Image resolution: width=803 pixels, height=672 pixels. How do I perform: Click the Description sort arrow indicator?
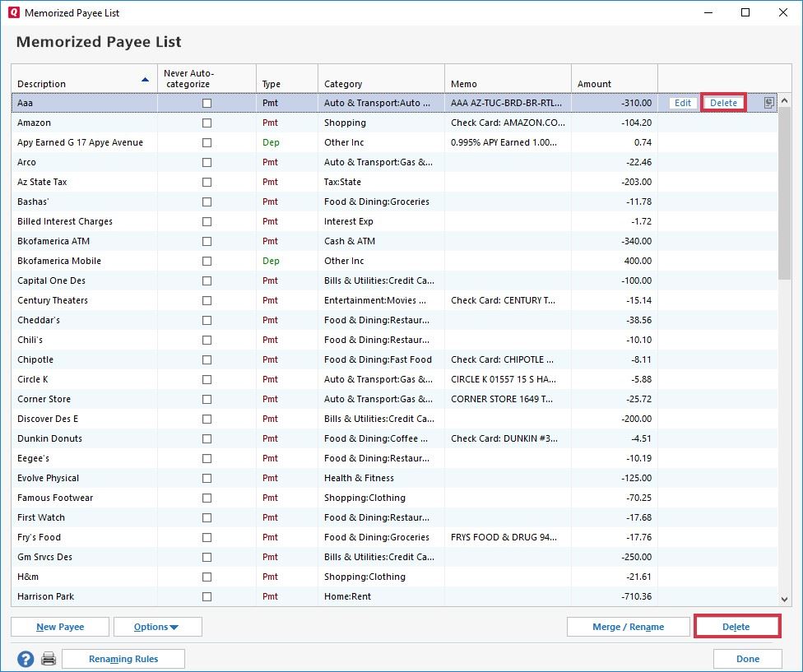tap(146, 80)
